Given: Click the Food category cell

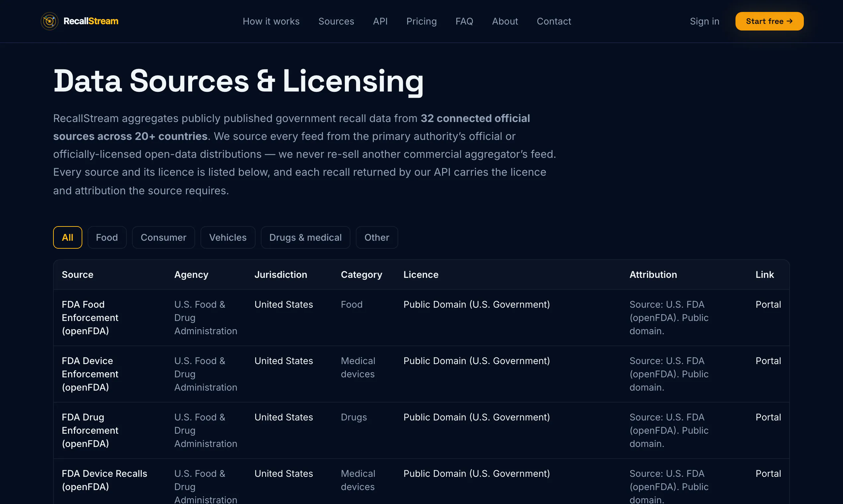Looking at the screenshot, I should (351, 304).
